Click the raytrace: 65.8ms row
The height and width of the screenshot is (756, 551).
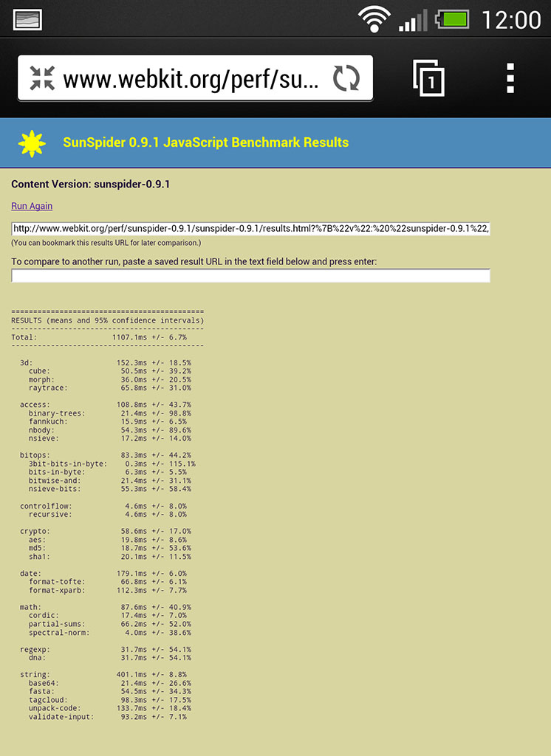[x=109, y=388]
